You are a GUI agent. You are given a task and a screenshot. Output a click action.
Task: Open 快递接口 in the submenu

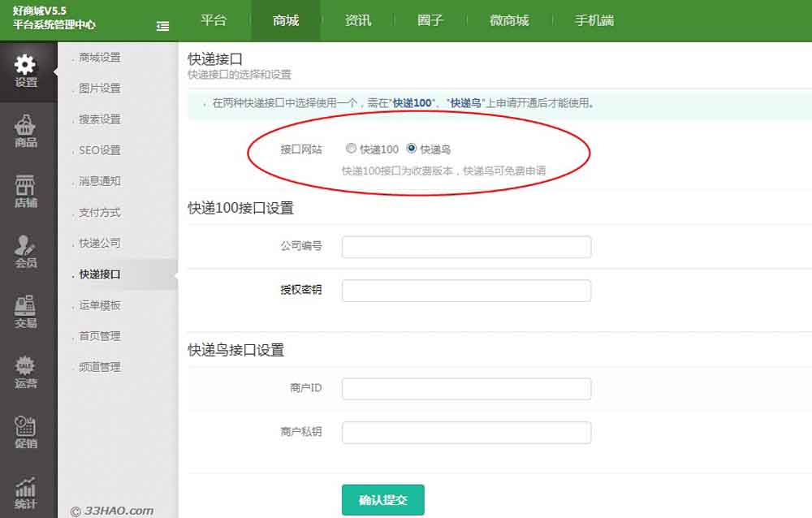pyautogui.click(x=99, y=274)
